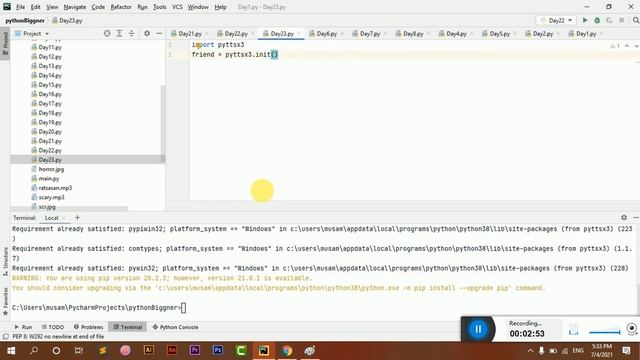
Task: Switch to the Day21.py editor tab
Action: click(x=190, y=34)
